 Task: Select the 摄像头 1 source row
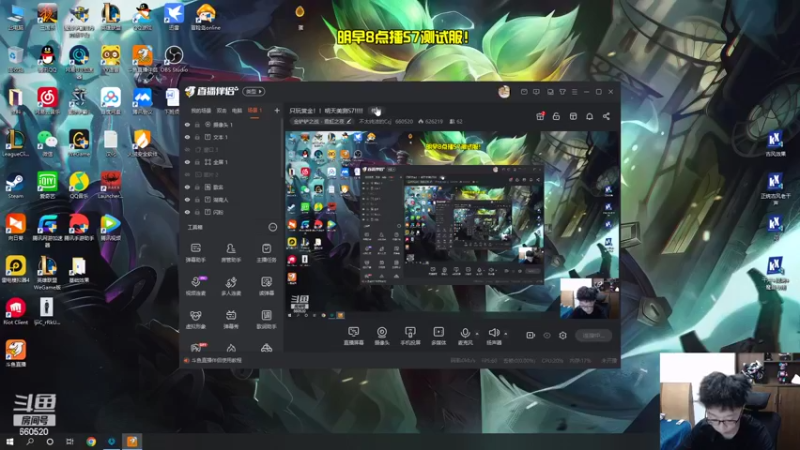click(x=231, y=124)
